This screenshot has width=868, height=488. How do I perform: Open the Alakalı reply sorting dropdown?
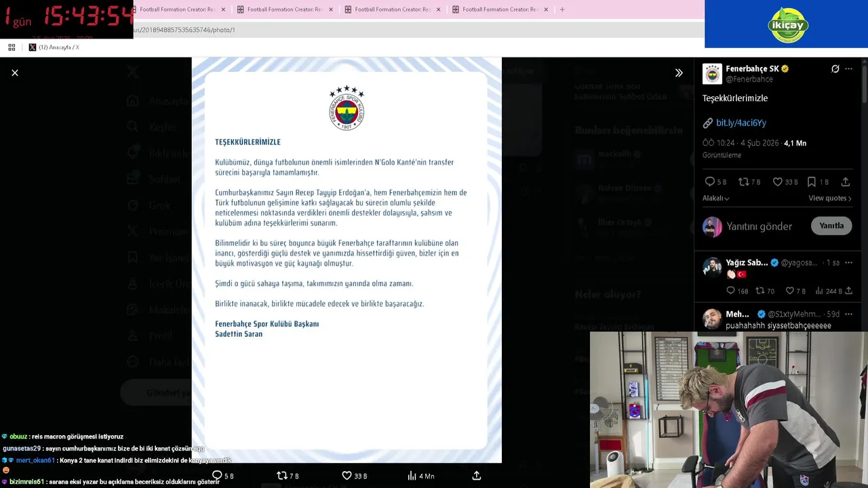pos(715,198)
